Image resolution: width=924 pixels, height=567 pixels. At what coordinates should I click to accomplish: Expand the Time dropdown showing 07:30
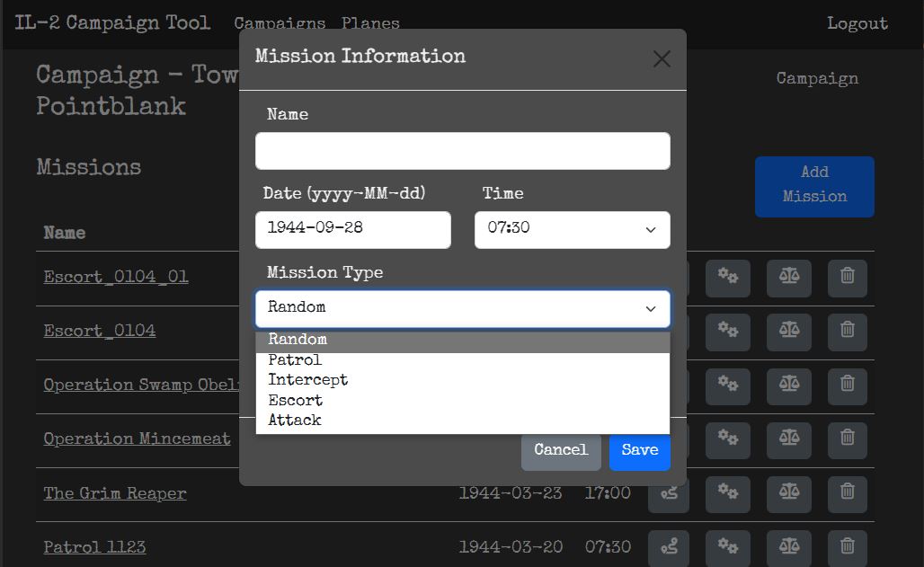572,230
